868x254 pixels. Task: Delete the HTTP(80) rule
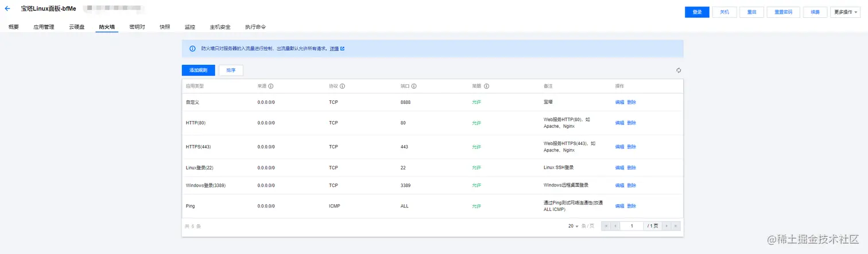point(631,123)
